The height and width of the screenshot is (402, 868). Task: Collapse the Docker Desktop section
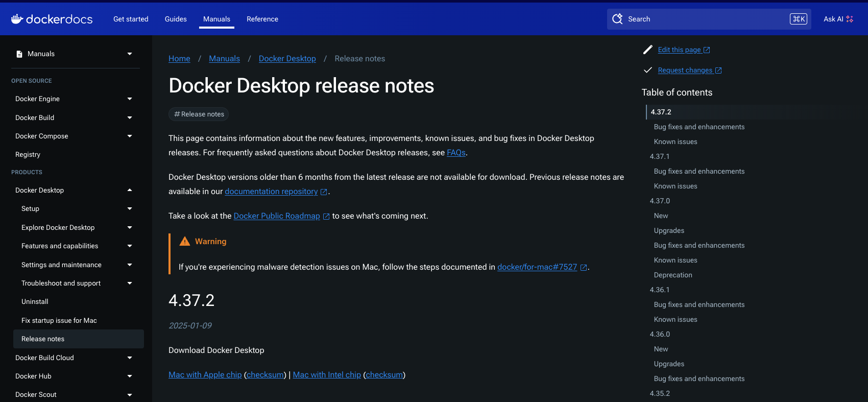(x=130, y=190)
